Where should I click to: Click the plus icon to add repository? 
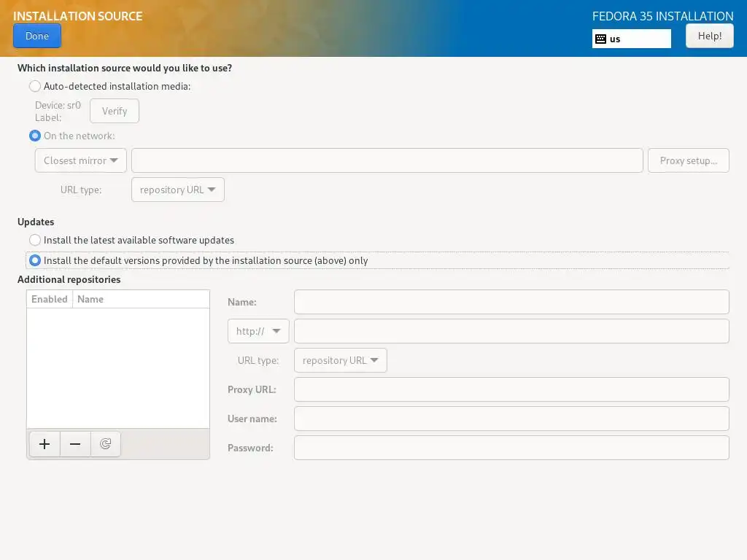[x=44, y=444]
